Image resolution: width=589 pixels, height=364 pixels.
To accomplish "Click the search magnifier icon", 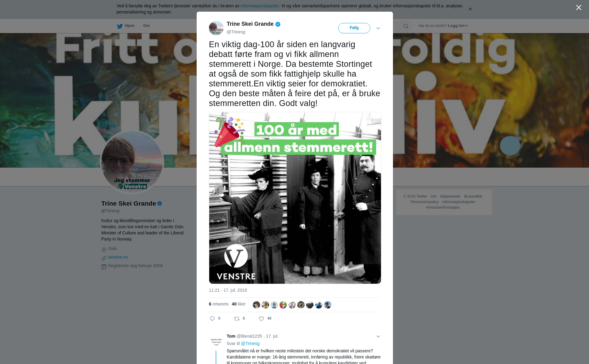I will [406, 26].
